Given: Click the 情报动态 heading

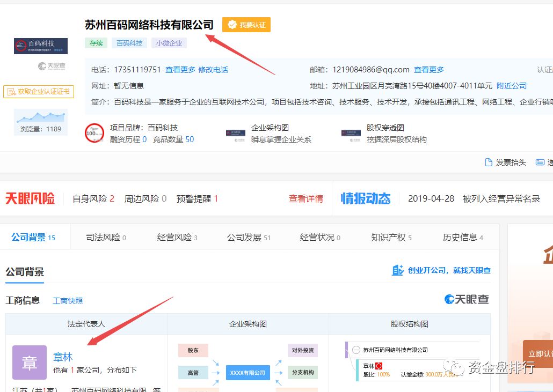Looking at the screenshot, I should tap(366, 198).
